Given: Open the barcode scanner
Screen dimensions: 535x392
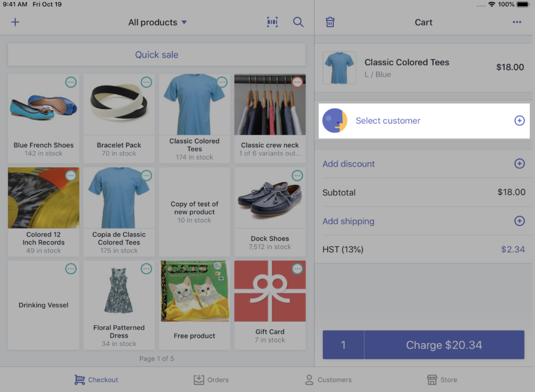Looking at the screenshot, I should pos(272,22).
